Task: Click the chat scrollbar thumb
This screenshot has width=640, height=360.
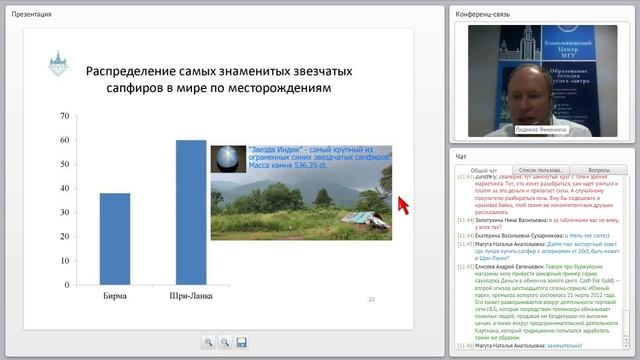Action: (626, 323)
